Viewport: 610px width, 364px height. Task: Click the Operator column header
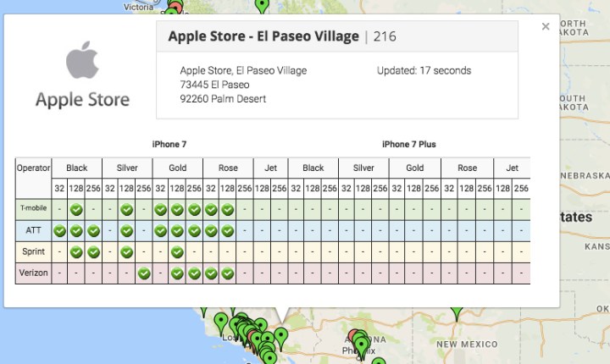[x=33, y=168]
